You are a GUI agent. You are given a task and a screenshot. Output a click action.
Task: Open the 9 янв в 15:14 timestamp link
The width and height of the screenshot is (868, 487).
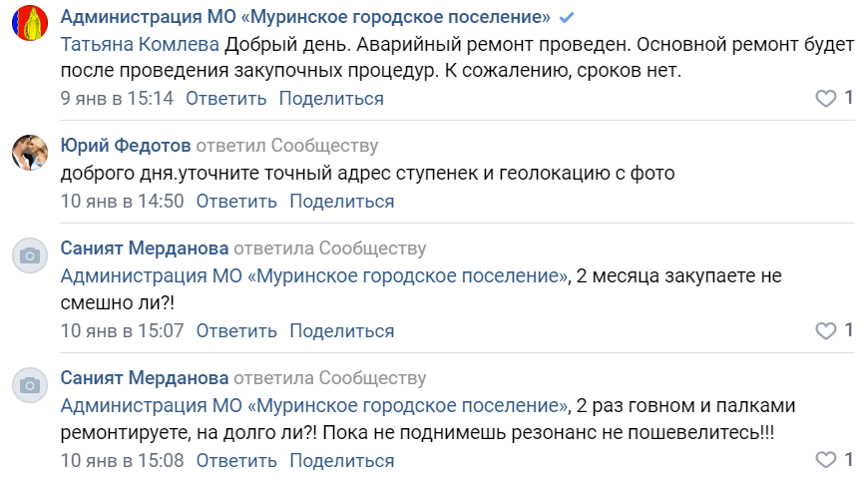117,99
